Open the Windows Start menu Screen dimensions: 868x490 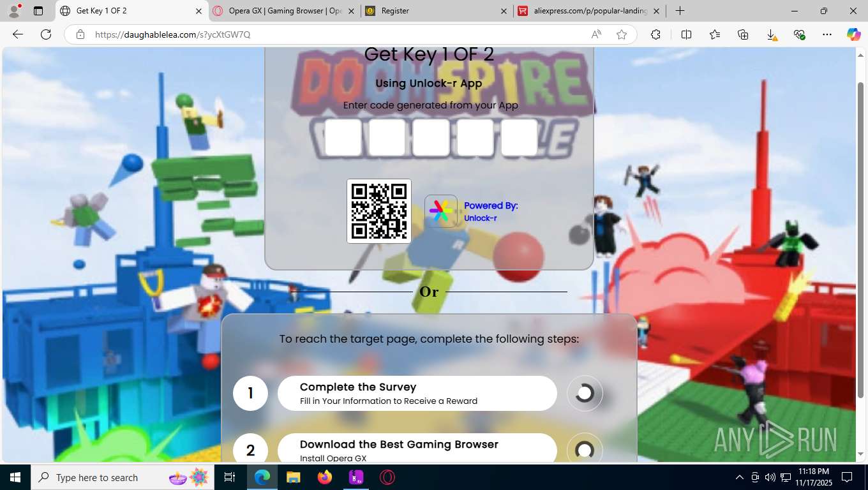click(15, 477)
